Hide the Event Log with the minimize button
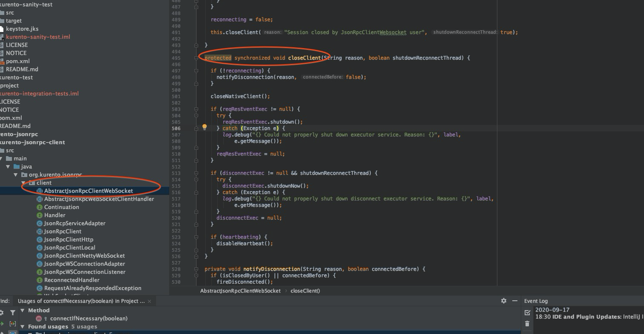 [515, 301]
